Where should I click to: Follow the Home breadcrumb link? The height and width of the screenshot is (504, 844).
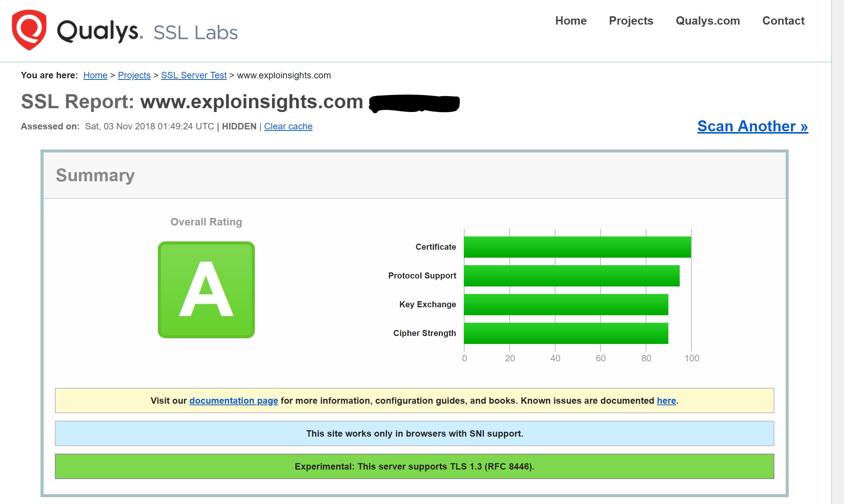(x=95, y=75)
